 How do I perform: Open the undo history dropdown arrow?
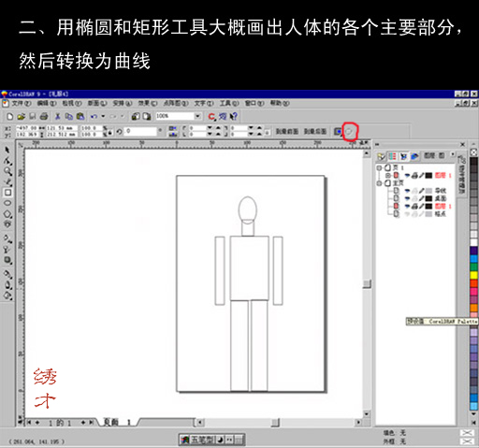(x=103, y=117)
